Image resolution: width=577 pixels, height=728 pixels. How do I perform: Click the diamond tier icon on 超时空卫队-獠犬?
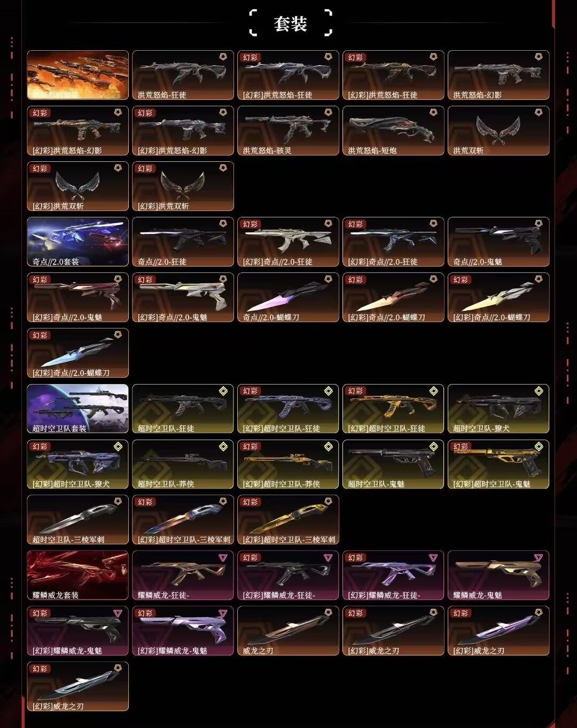(539, 391)
